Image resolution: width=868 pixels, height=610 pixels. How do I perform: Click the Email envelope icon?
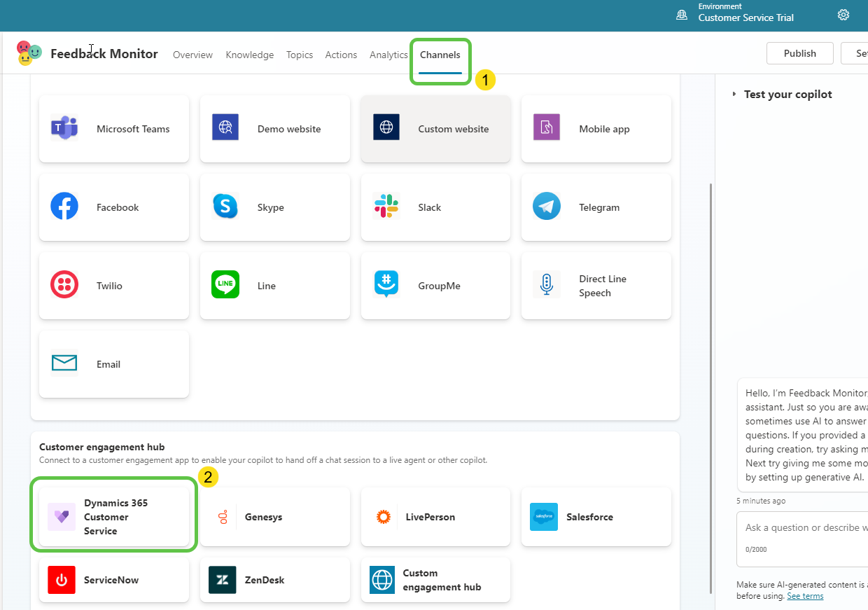coord(64,363)
